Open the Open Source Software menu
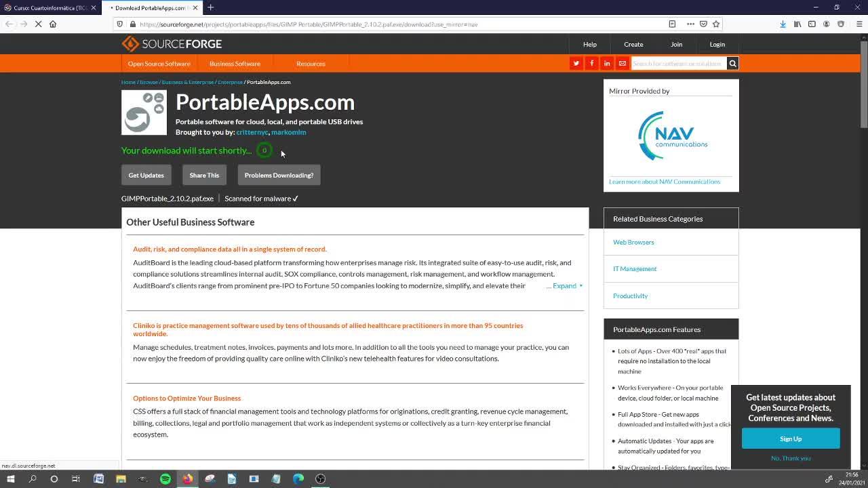 [159, 64]
